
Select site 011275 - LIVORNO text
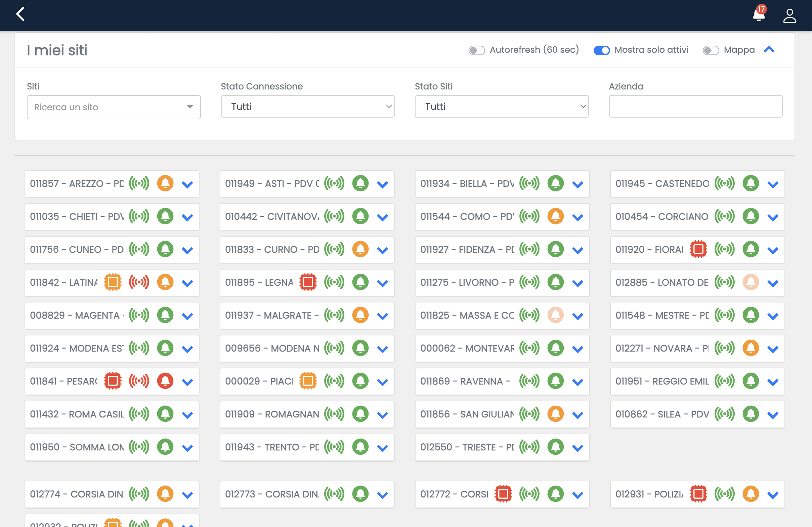(x=467, y=283)
